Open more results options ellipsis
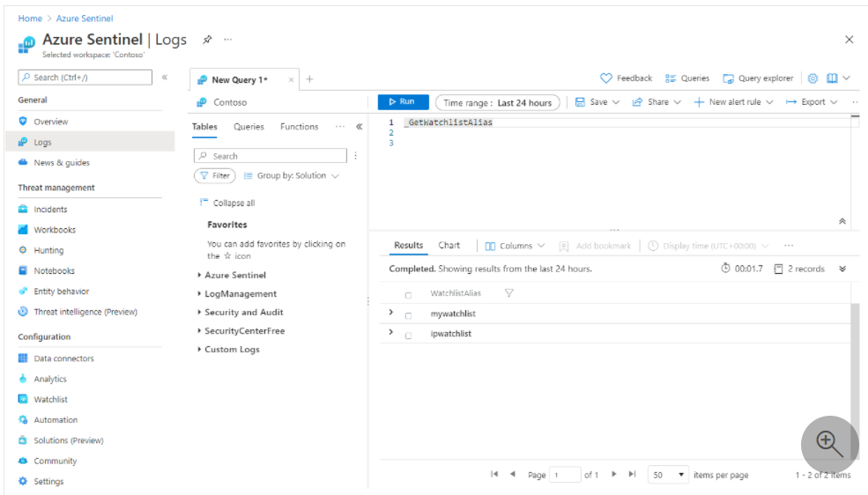868x495 pixels. click(x=789, y=246)
